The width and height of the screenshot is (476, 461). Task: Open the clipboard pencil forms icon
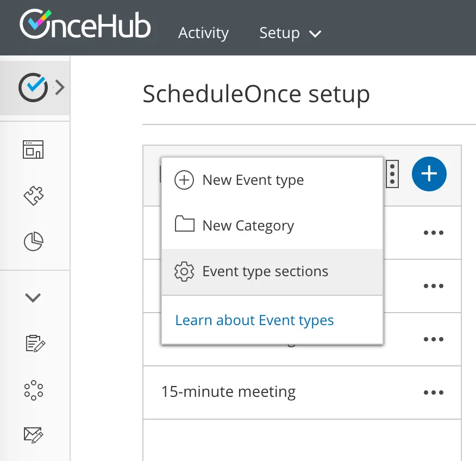coord(35,343)
